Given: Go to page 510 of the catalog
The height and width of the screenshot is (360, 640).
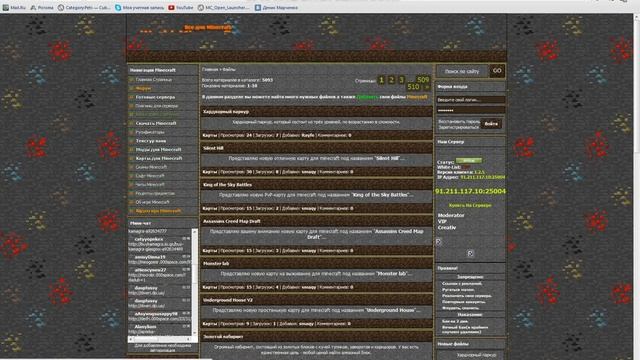Looking at the screenshot, I should (x=413, y=87).
